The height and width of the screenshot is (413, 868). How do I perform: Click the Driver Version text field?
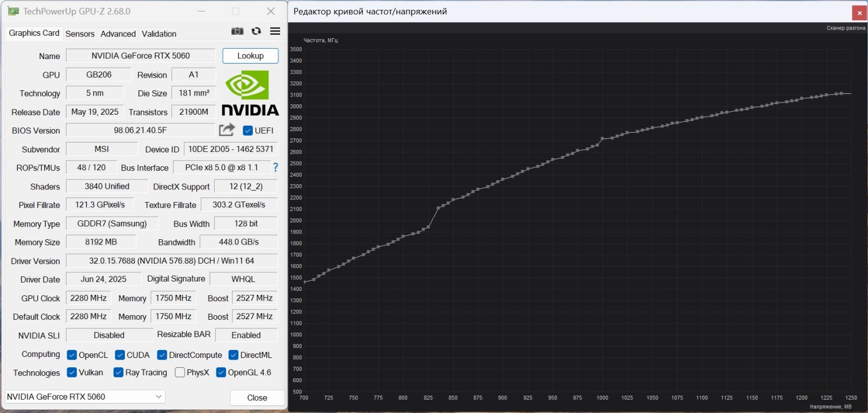tap(171, 261)
